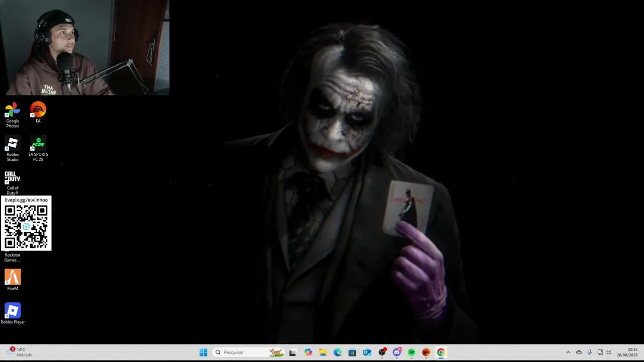Expand the hidden system tray icons
Screen dimensions: 644x362
[568, 352]
